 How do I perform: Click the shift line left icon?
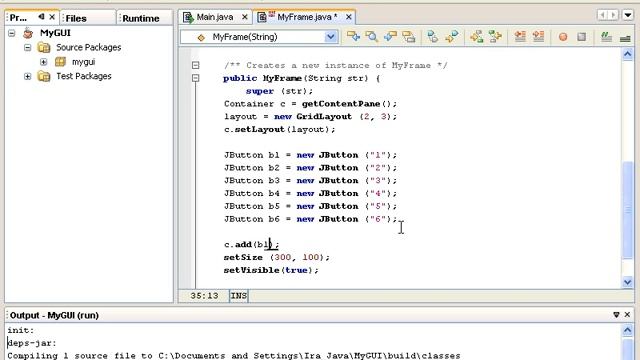pos(520,37)
